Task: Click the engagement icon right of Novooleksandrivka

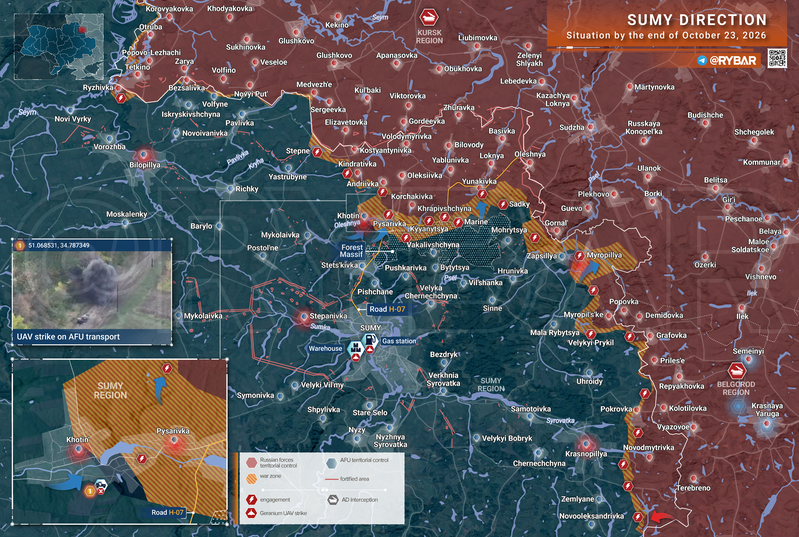Action: tap(637, 517)
